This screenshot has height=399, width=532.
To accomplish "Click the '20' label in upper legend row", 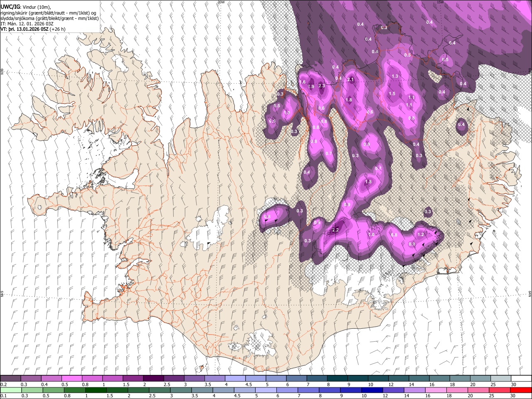I will coord(473,384).
